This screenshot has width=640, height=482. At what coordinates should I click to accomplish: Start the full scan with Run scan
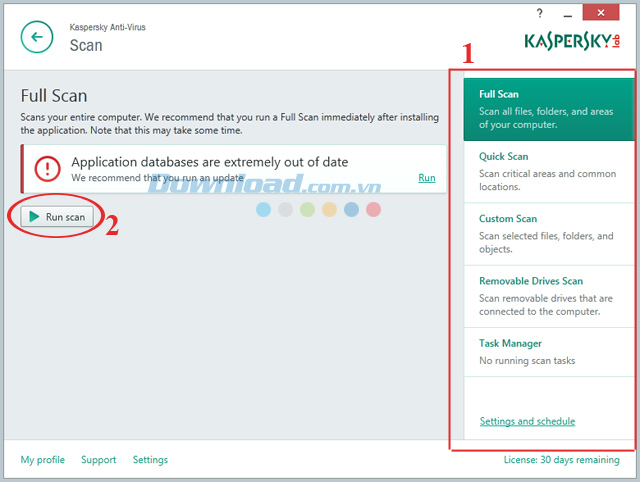pos(57,217)
